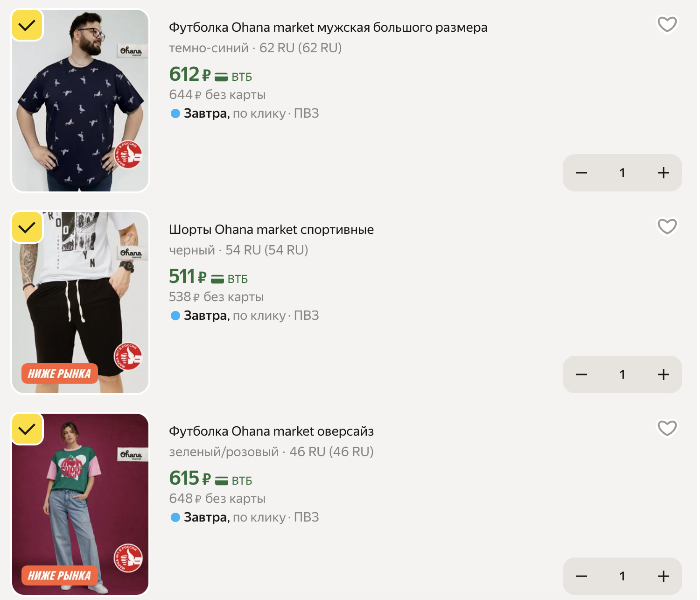Add one more pair of sport shorts
This screenshot has height=600, width=700.
pyautogui.click(x=663, y=374)
